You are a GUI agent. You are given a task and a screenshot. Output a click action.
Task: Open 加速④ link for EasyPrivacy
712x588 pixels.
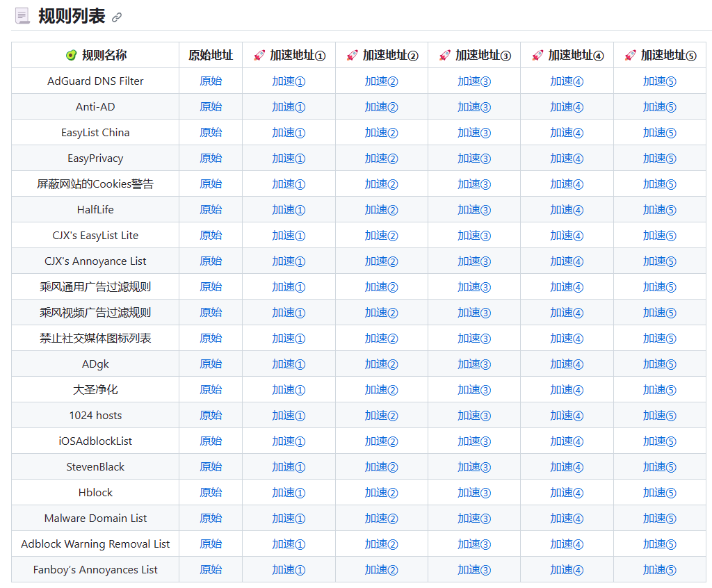[567, 158]
